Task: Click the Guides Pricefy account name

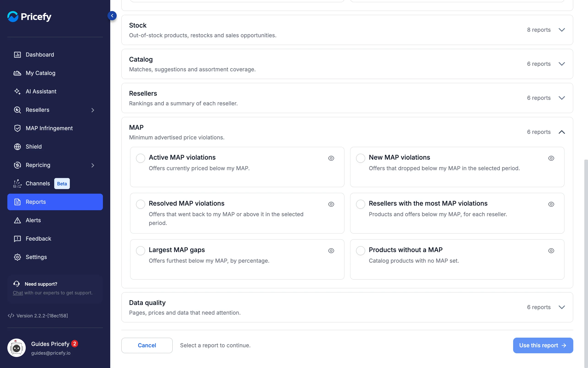Action: (x=50, y=344)
